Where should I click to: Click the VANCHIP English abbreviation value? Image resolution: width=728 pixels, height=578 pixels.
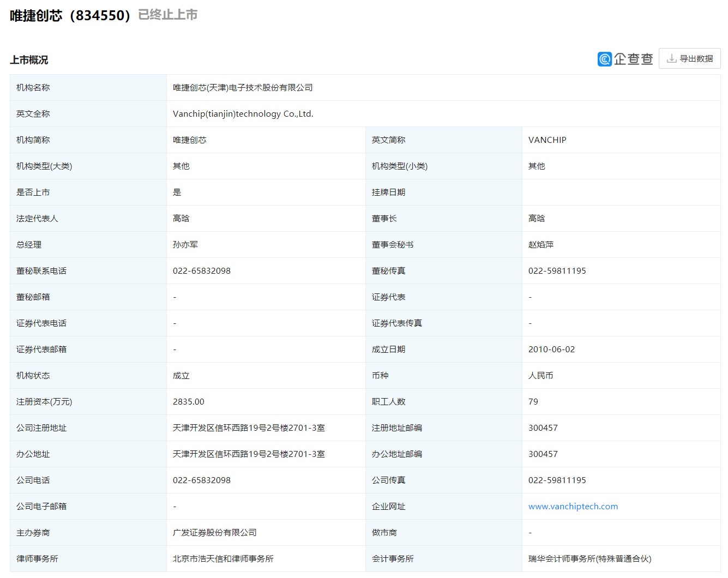coord(547,140)
